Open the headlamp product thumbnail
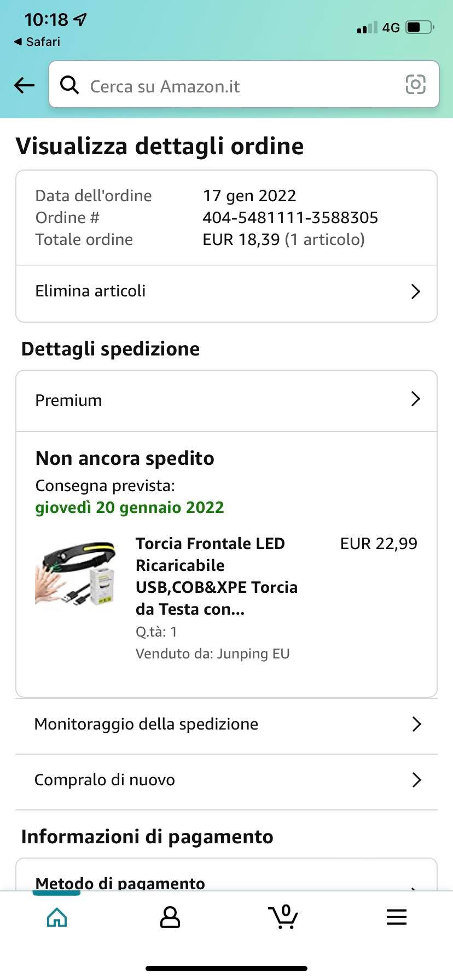Viewport: 453px width, 980px height. (76, 574)
